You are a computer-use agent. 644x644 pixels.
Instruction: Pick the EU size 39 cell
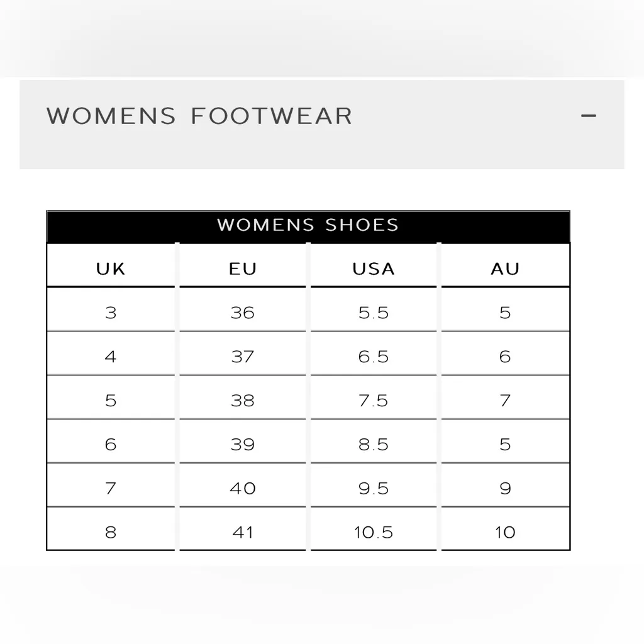pos(243,445)
